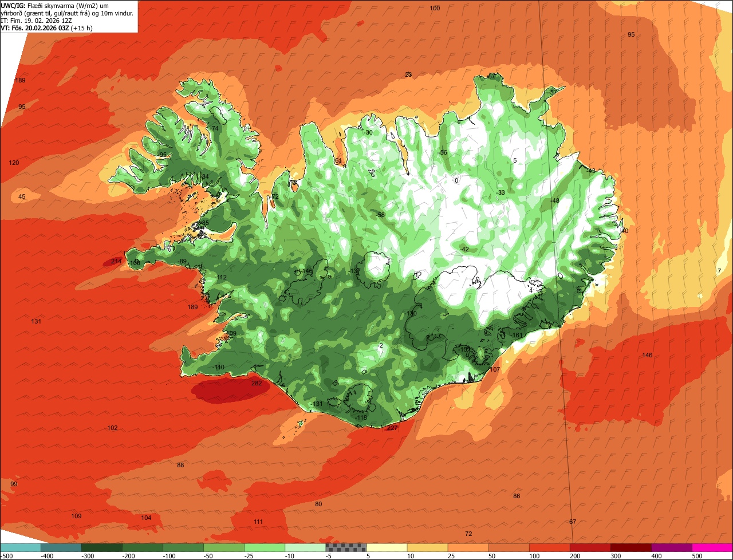733x560 pixels.
Task: Click the map value -130 in south Iceland
Action: point(410,313)
